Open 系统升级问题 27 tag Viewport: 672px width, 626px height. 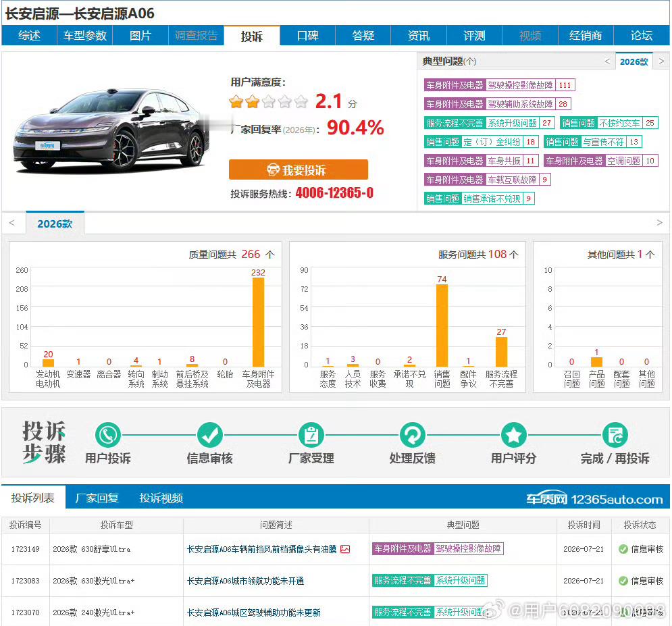tap(490, 123)
